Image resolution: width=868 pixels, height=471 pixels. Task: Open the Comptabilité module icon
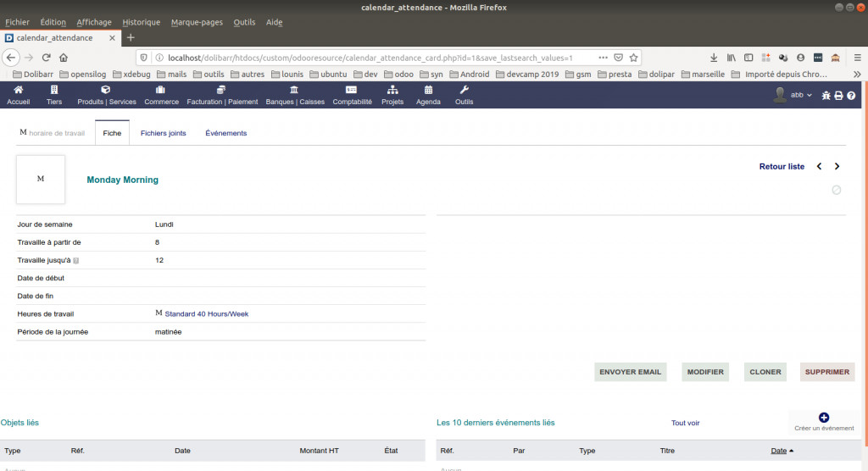352,90
